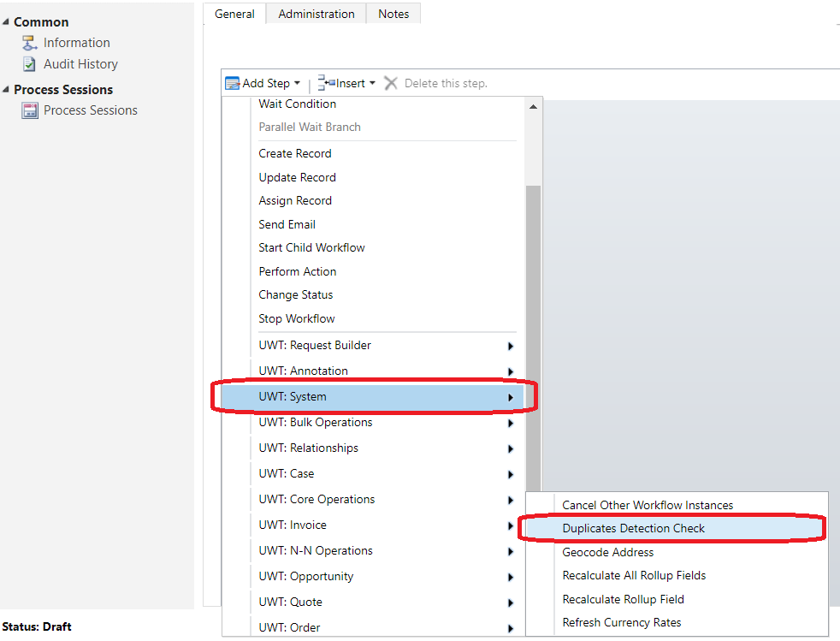Select Refresh Currency Rates option
Screen dimensions: 840x641
[621, 623]
